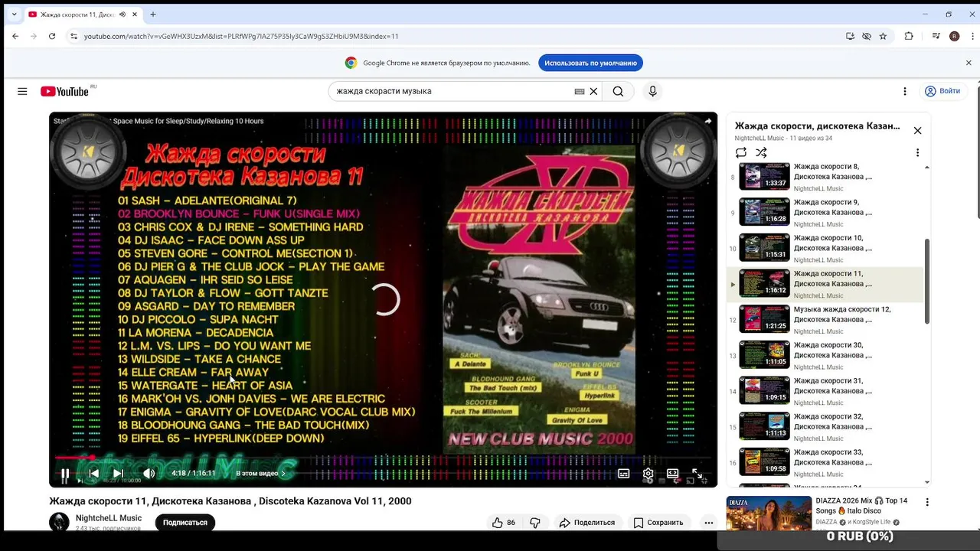Click 'Сохранить' save button
This screenshot has width=980, height=551.
(x=658, y=523)
